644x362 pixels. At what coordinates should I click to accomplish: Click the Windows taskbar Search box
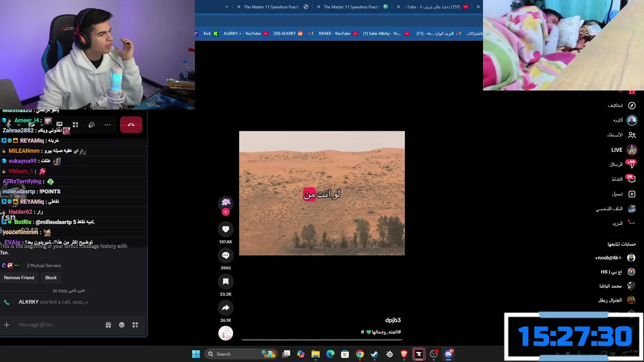pyautogui.click(x=242, y=354)
